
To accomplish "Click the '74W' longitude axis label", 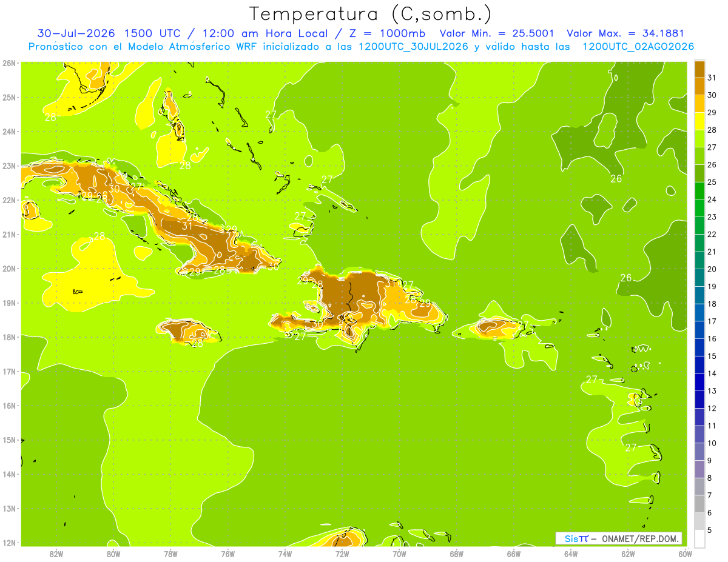I will [285, 554].
